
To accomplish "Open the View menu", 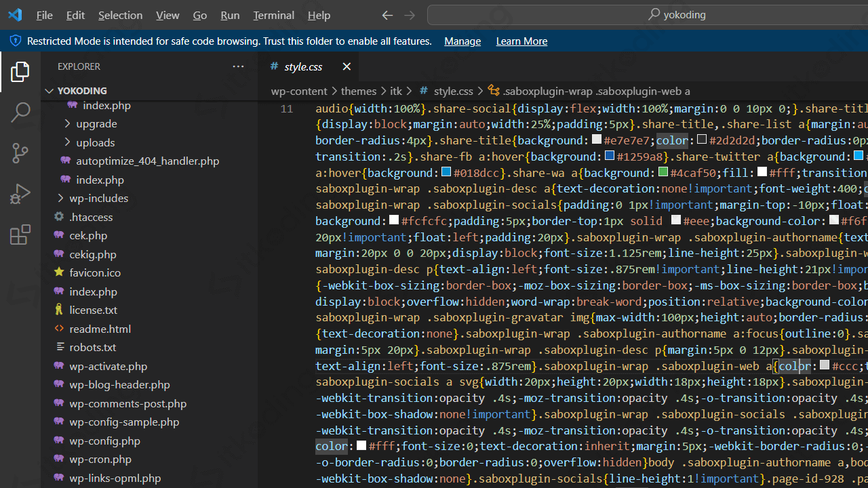I will pyautogui.click(x=167, y=15).
